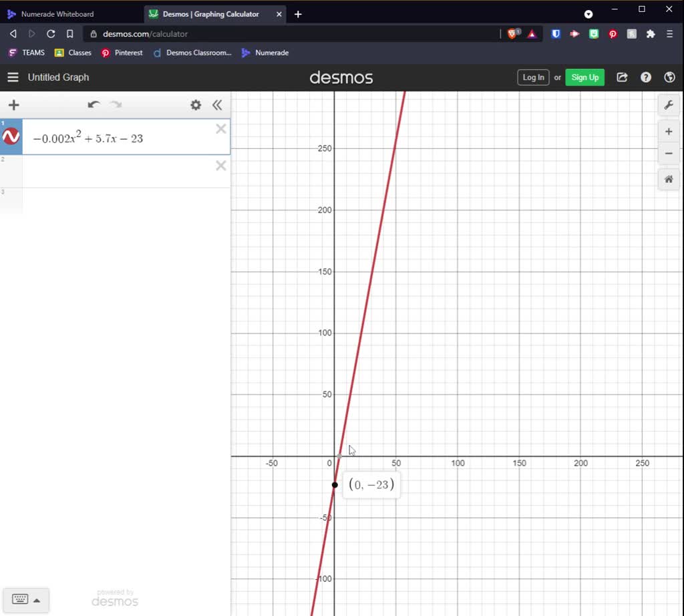Open the edit list gear icon

(195, 105)
